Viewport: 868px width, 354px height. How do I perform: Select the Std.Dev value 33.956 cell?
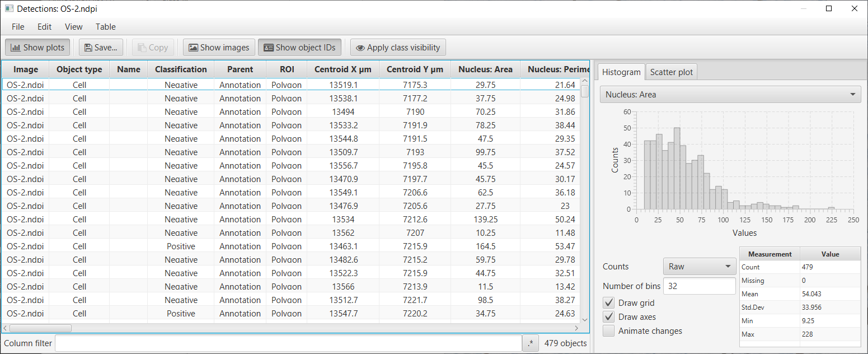coord(830,308)
